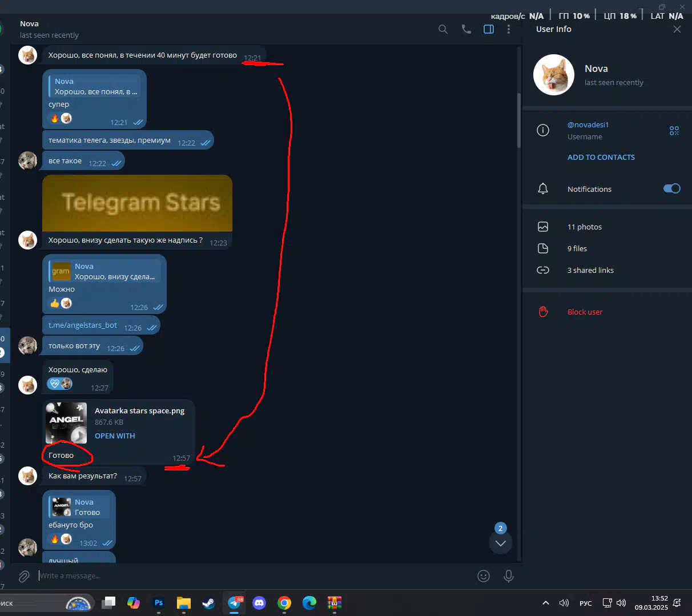The height and width of the screenshot is (616, 692).
Task: Open Steam from the taskbar
Action: (209, 603)
